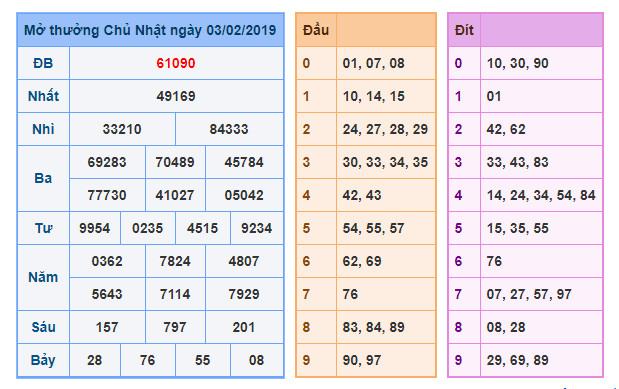This screenshot has width=619, height=389.
Task: Select fifth prize number 0362
Action: point(107,261)
